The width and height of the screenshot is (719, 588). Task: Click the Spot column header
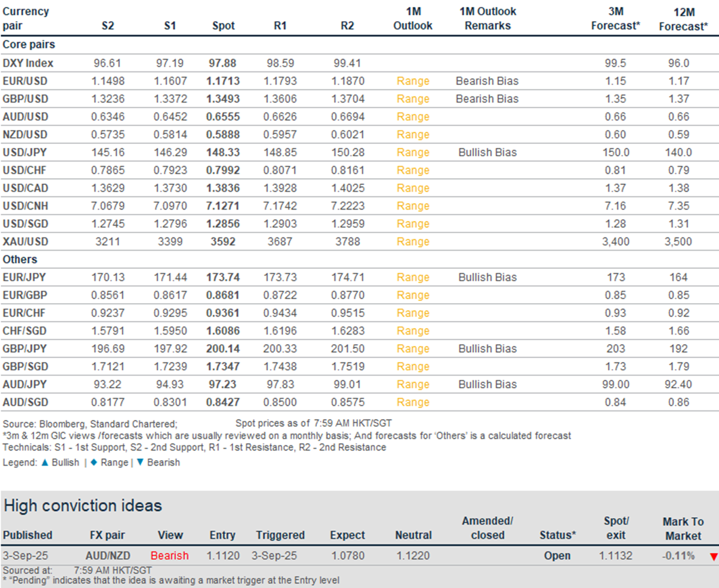click(223, 26)
